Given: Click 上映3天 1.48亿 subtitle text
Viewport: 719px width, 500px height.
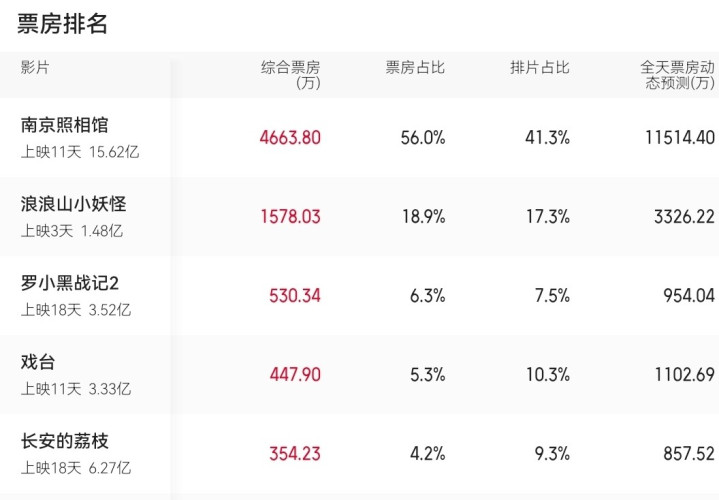Looking at the screenshot, I should coord(72,231).
